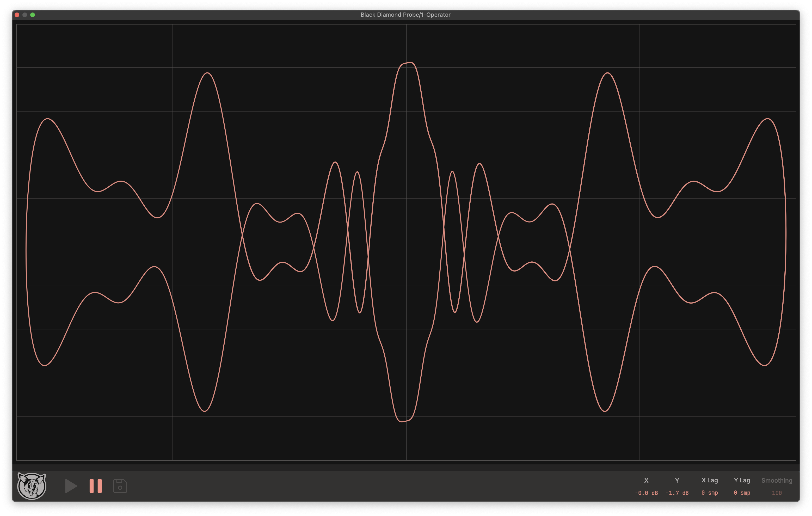Viewport: 812px width, 516px height.
Task: Click the Black Diamond Probe window title
Action: (405, 15)
